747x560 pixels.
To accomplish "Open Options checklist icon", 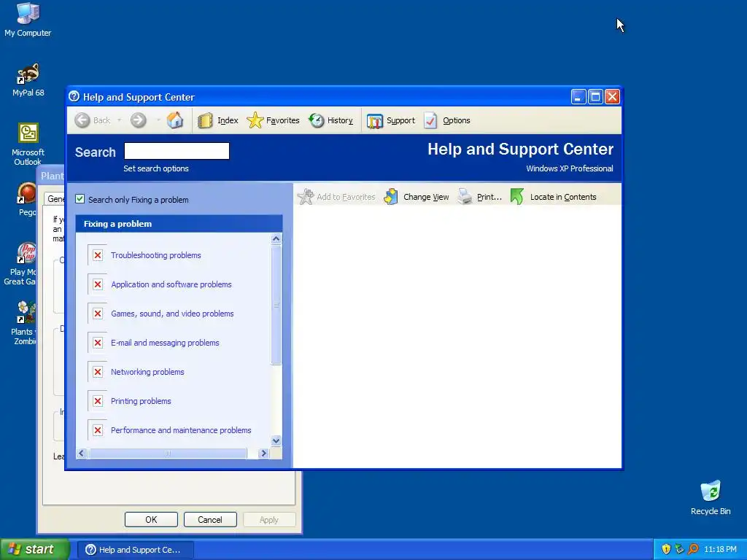I will [x=430, y=120].
